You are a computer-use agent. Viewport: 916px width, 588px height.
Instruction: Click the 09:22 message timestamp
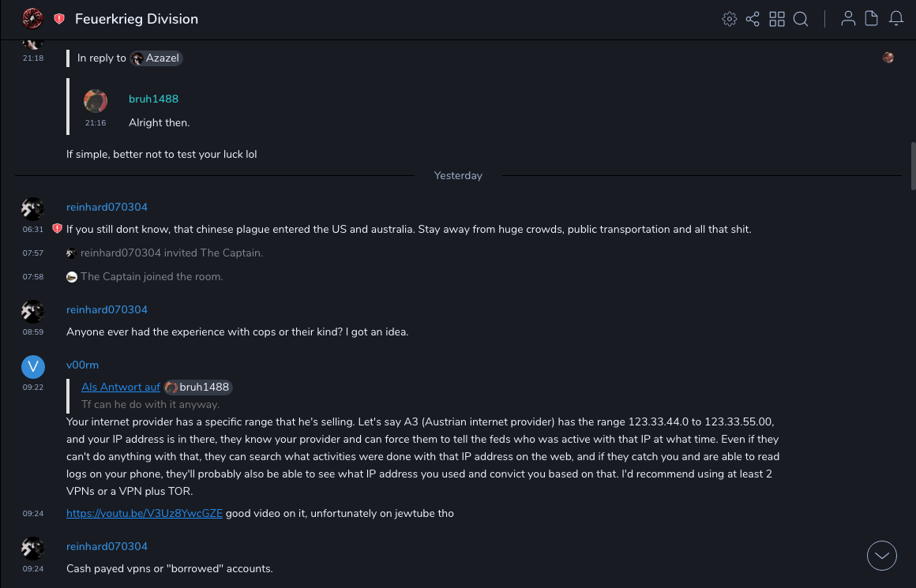point(33,388)
